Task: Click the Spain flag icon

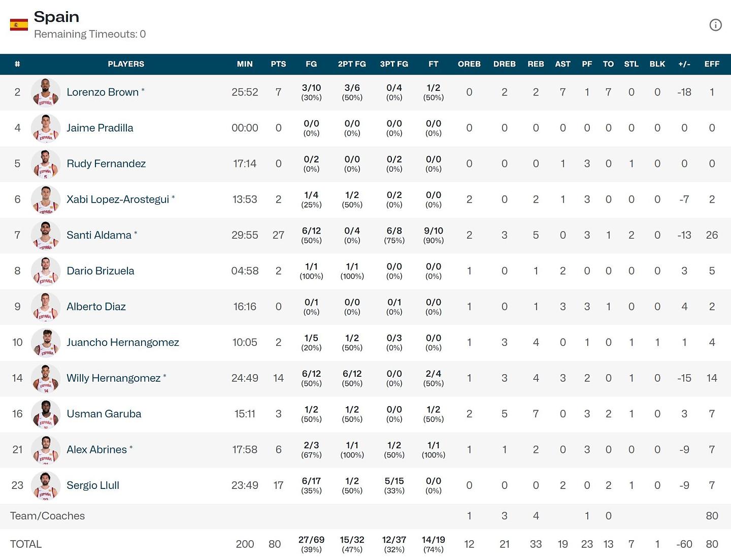Action: point(19,25)
